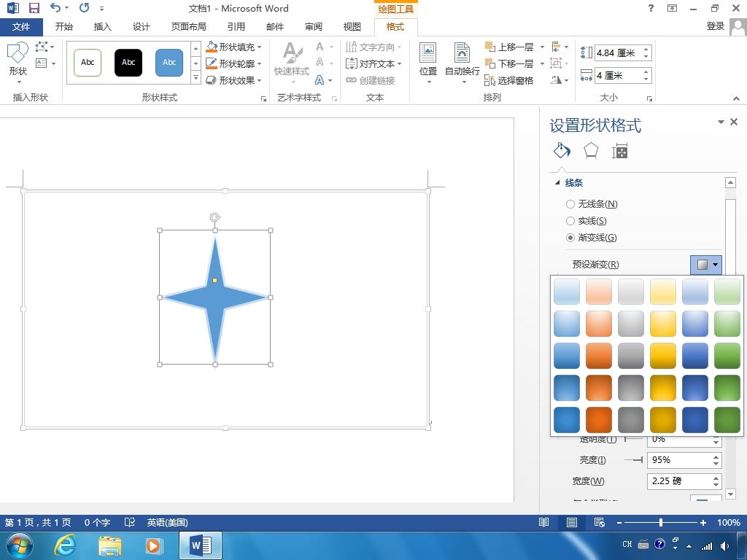Open the Page Layout (页面布局) tab

point(189,27)
